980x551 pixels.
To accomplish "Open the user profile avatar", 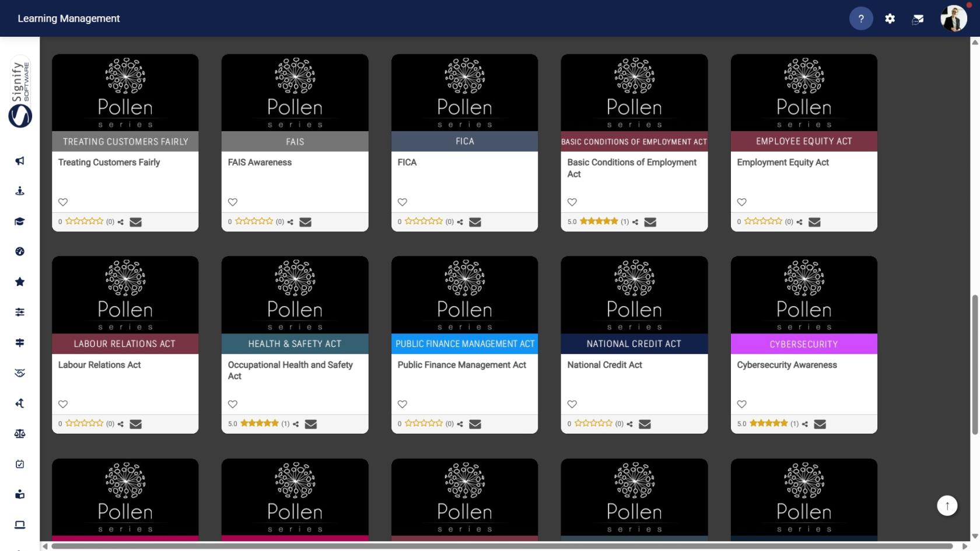I will [954, 19].
